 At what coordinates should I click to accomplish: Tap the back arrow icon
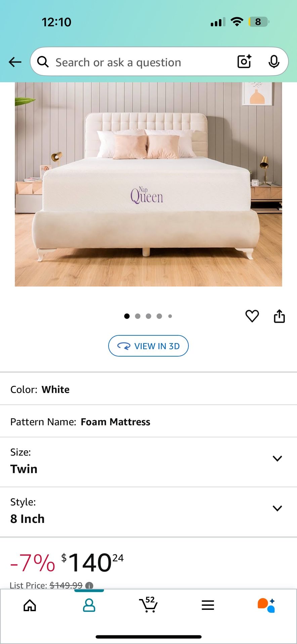point(15,62)
